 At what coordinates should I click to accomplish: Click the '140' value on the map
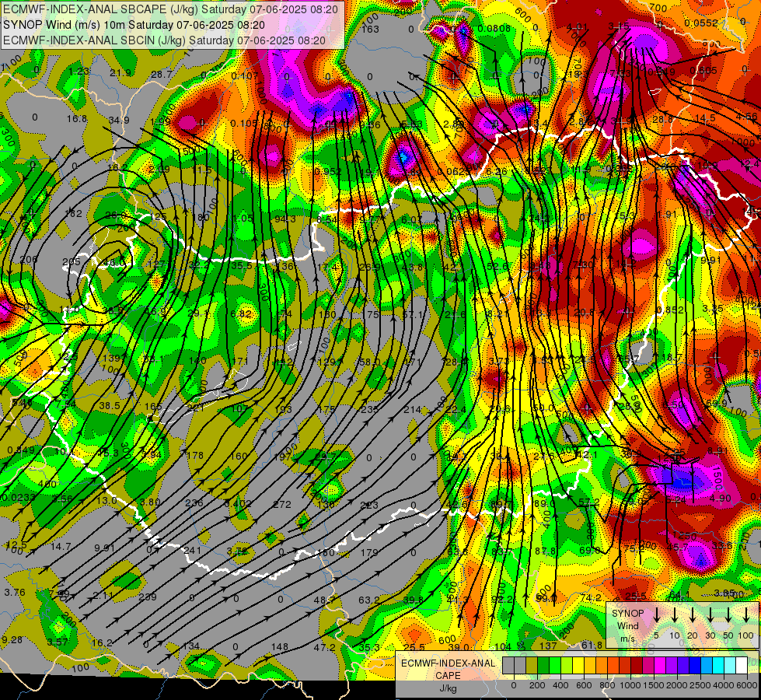[x=197, y=360]
